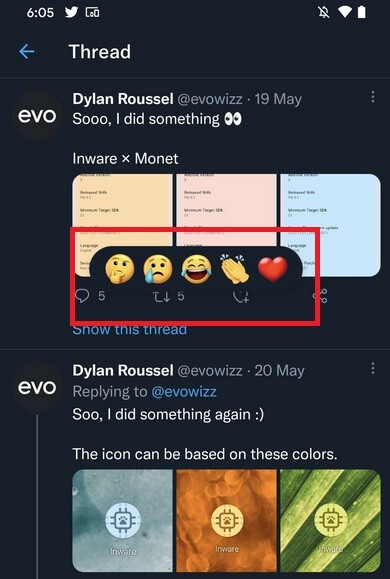The image size is (390, 579).
Task: Open the @evowizz mention in reply
Action: [184, 391]
